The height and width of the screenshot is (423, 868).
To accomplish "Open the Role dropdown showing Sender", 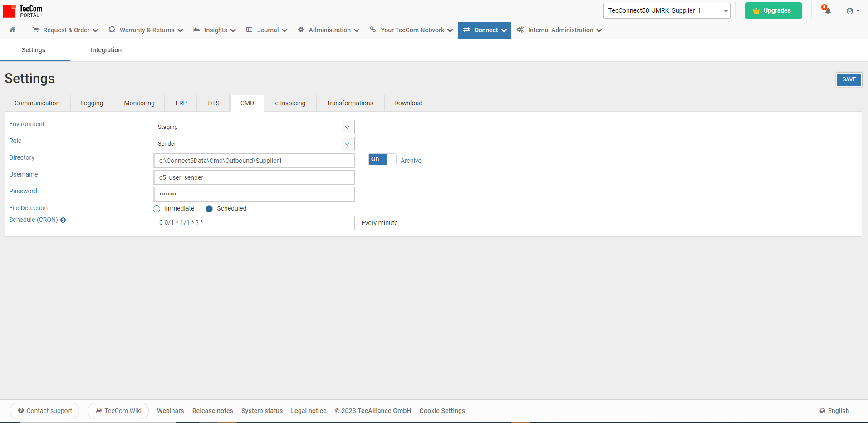I will click(253, 144).
